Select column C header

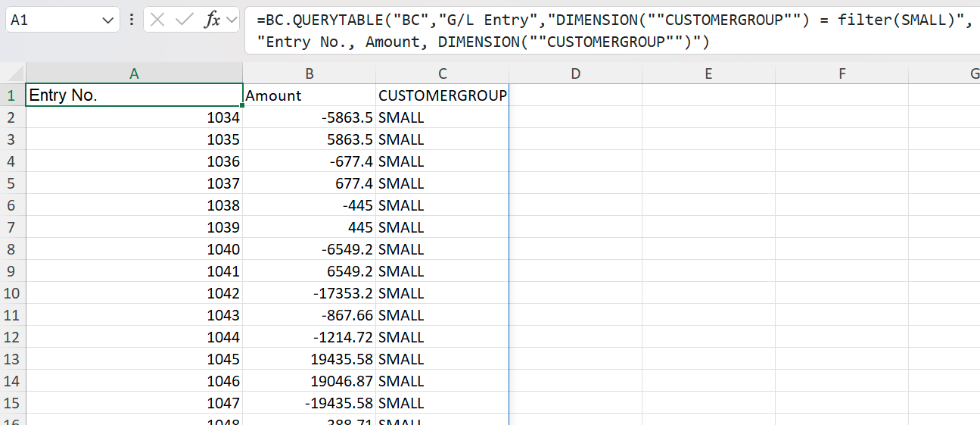[443, 73]
